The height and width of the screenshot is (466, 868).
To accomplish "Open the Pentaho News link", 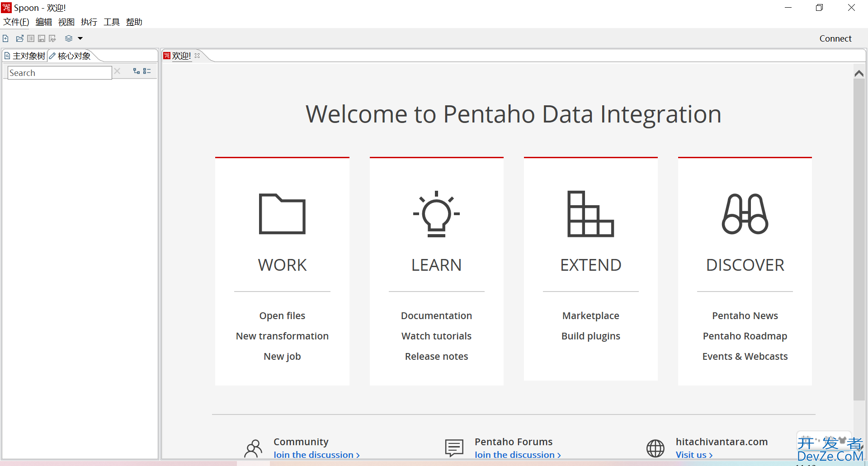I will pyautogui.click(x=745, y=315).
